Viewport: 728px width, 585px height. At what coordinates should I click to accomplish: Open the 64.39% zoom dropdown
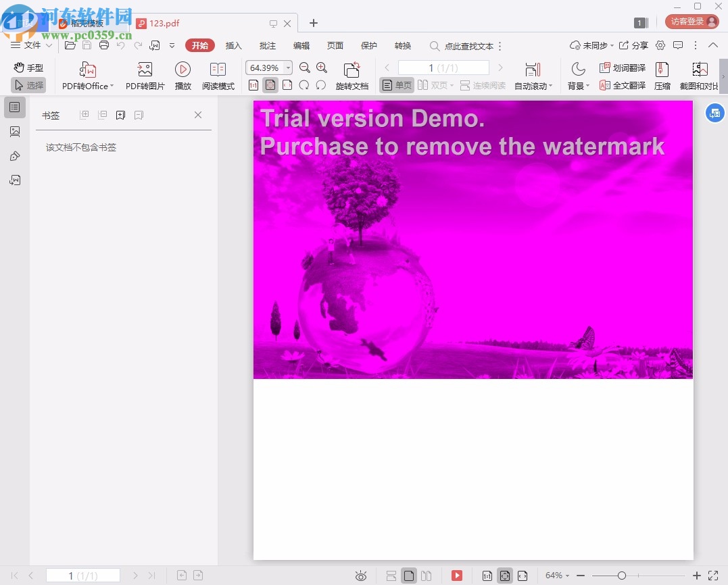[x=289, y=68]
